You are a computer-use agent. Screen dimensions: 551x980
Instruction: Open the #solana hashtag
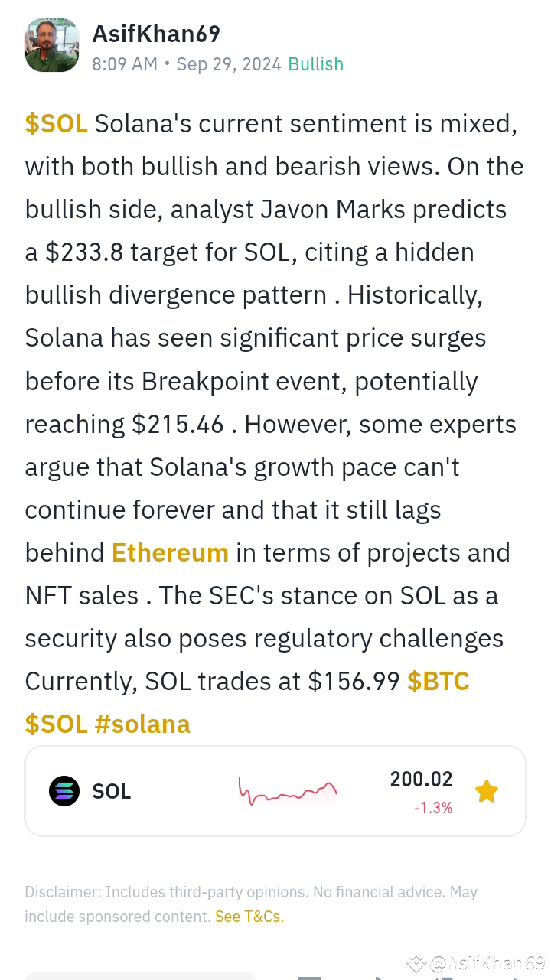[x=142, y=724]
